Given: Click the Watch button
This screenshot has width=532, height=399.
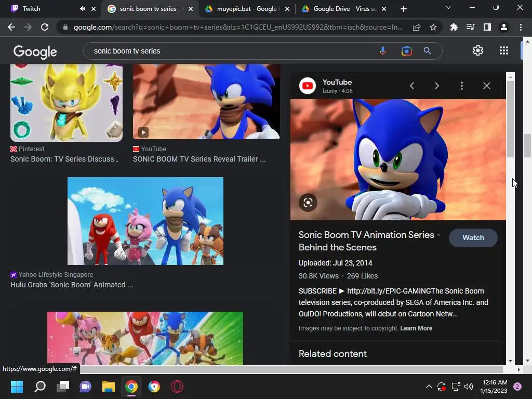Looking at the screenshot, I should pyautogui.click(x=473, y=238).
